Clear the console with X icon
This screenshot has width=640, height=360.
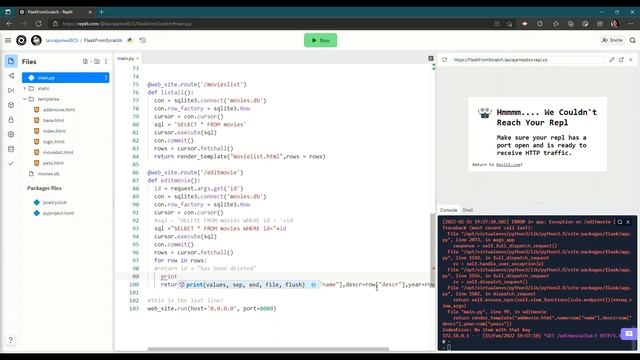pyautogui.click(x=628, y=222)
